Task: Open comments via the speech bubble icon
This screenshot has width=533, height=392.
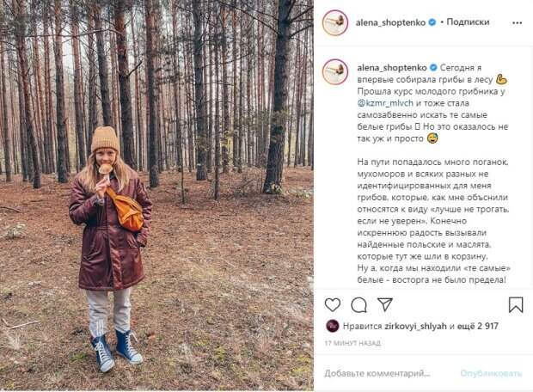Action: 358,305
